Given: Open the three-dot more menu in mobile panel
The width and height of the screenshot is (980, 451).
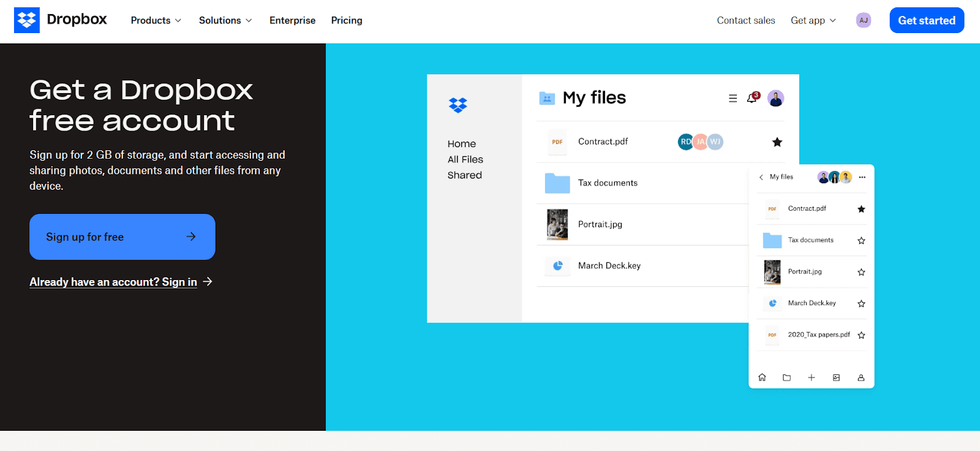Looking at the screenshot, I should point(862,177).
